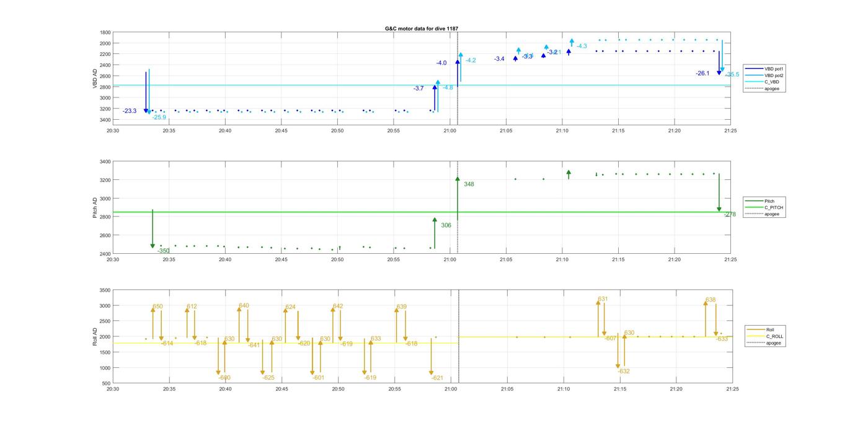
Task: Click the '306' pitch data label
Action: point(446,225)
